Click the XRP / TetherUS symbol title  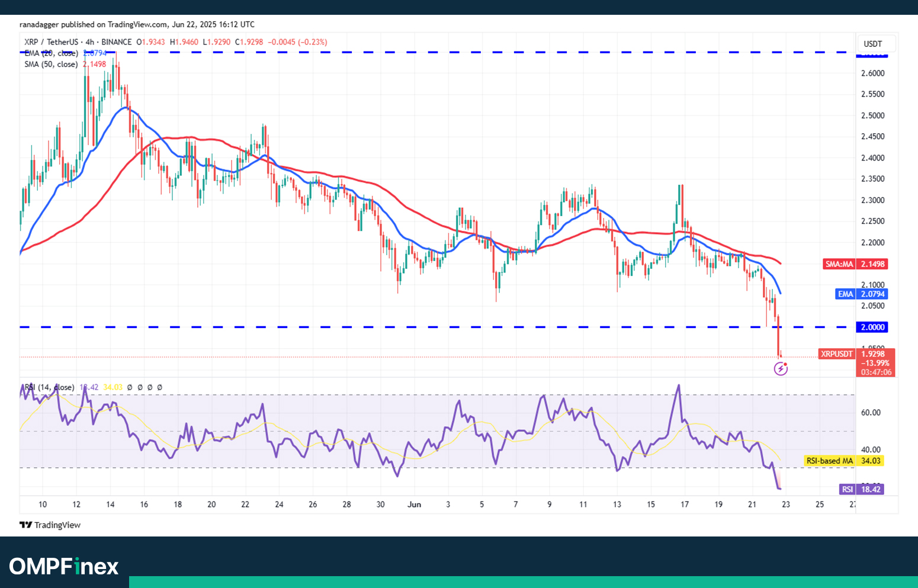[51, 42]
